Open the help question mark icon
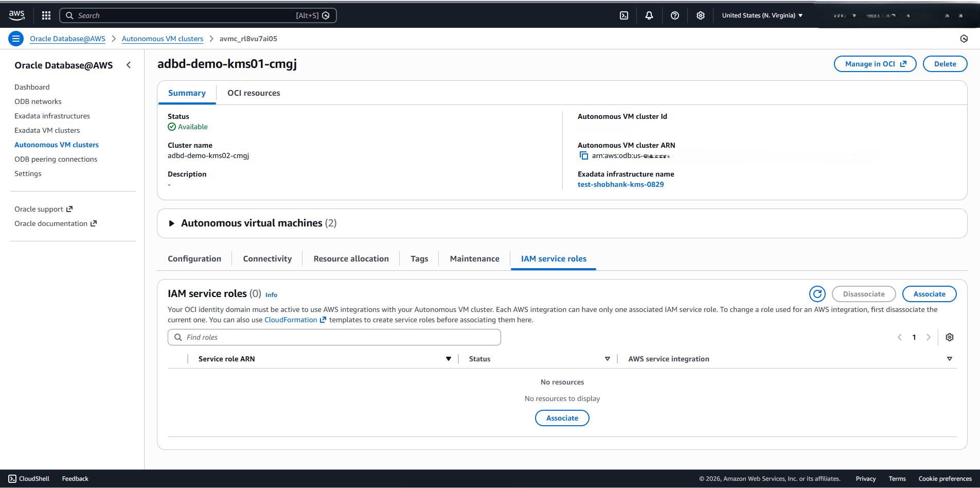The height and width of the screenshot is (488, 980). 674,15
